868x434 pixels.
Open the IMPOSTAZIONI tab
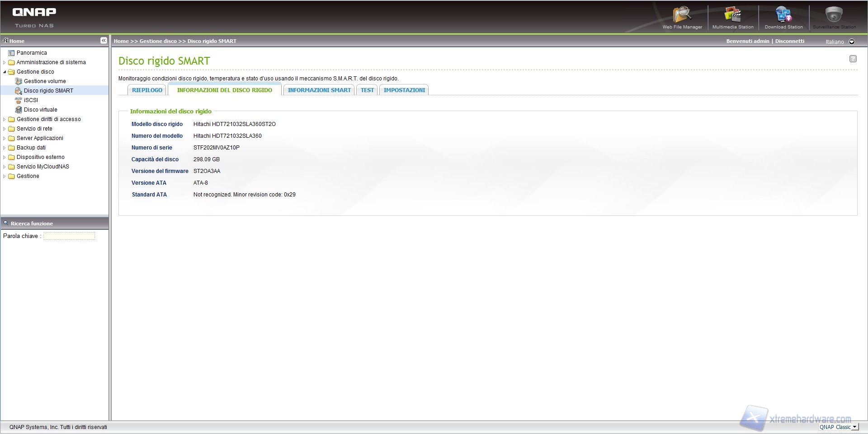(404, 90)
